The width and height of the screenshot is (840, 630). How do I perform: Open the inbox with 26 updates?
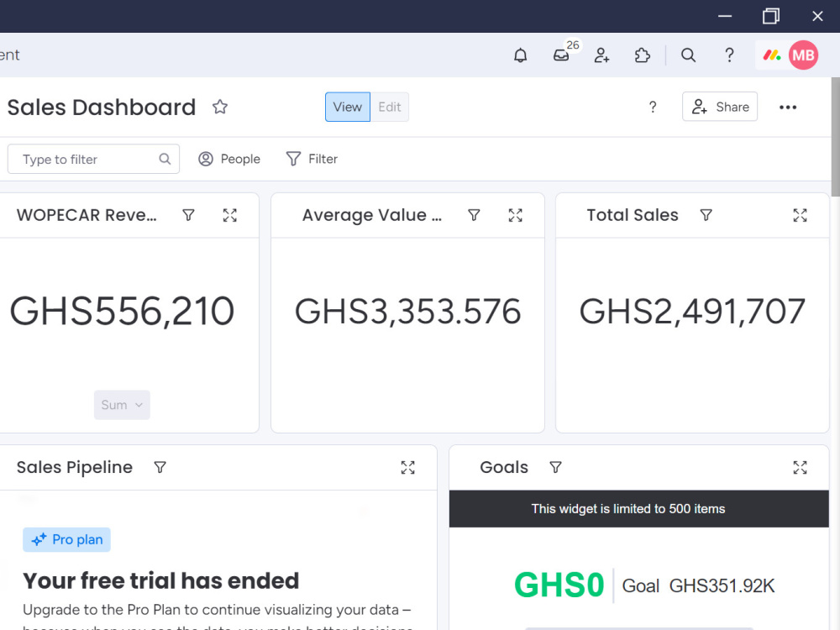coord(561,55)
